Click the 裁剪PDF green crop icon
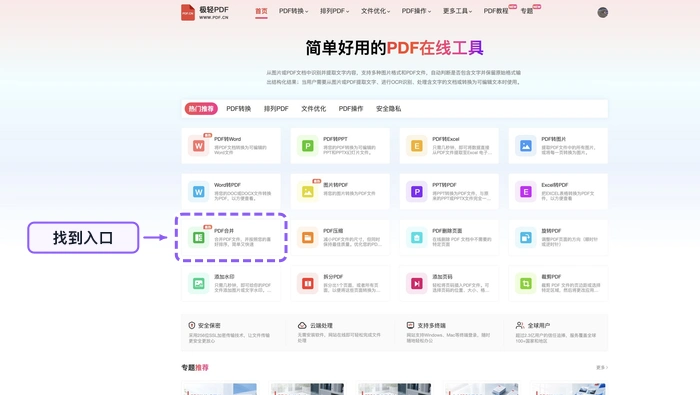Viewport: 700px width, 395px height. pyautogui.click(x=525, y=283)
